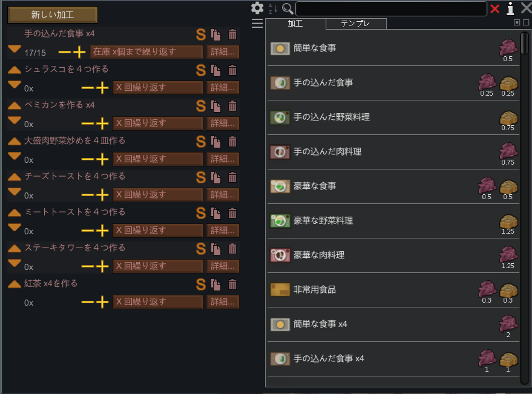Select 簡単な食事 x4 recipe
The width and height of the screenshot is (532, 394).
393,324
